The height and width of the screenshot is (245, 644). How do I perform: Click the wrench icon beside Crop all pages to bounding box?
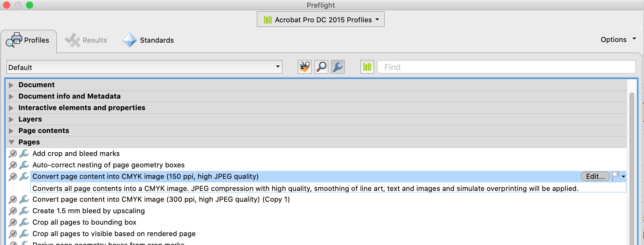click(24, 222)
